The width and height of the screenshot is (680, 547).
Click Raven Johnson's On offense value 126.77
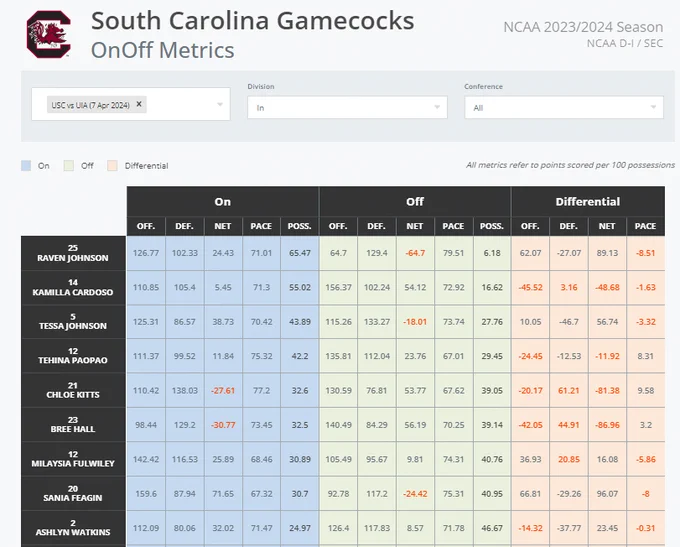146,253
